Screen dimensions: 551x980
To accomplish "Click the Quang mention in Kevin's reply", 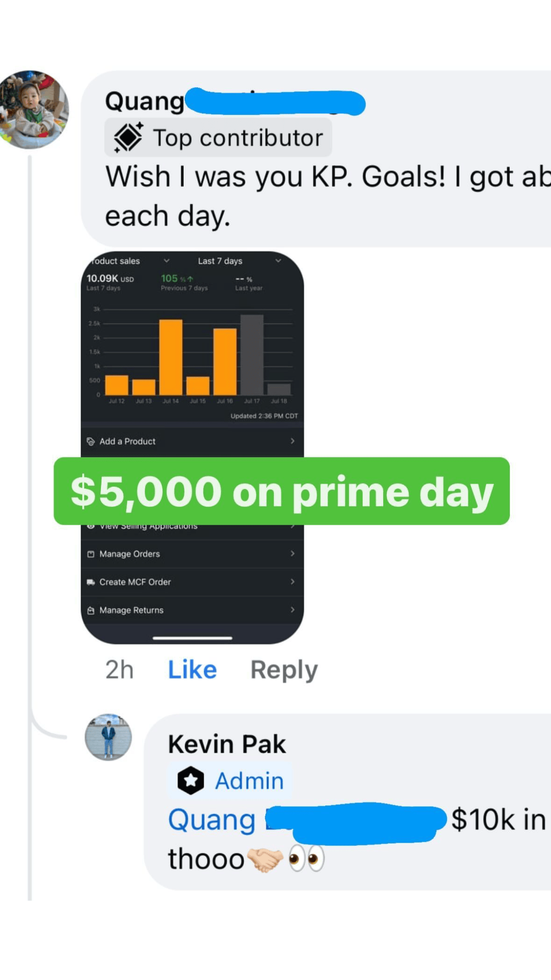I will 212,820.
